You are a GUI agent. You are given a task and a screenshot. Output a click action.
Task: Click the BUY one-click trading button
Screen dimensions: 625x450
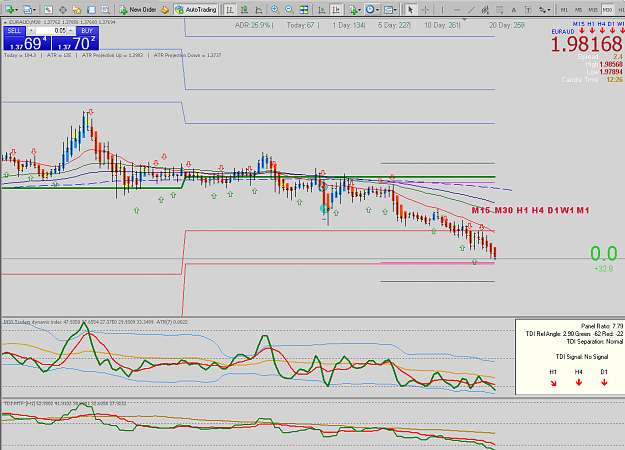coord(87,31)
